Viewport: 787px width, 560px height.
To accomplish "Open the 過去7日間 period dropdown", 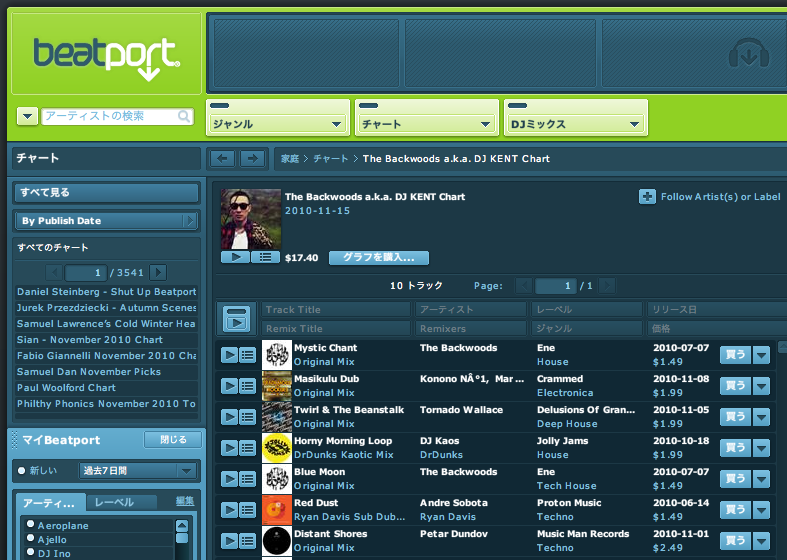I will [138, 471].
